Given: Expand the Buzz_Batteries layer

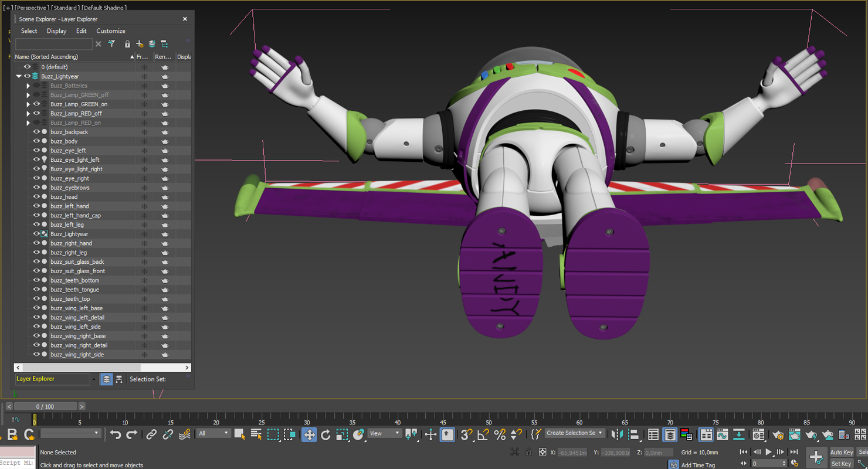Looking at the screenshot, I should coord(28,86).
